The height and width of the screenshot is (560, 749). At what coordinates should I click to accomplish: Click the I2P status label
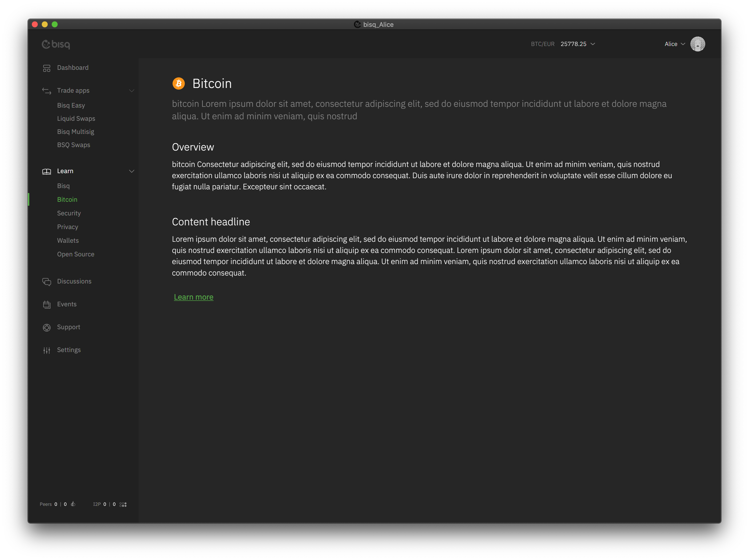[x=97, y=504]
